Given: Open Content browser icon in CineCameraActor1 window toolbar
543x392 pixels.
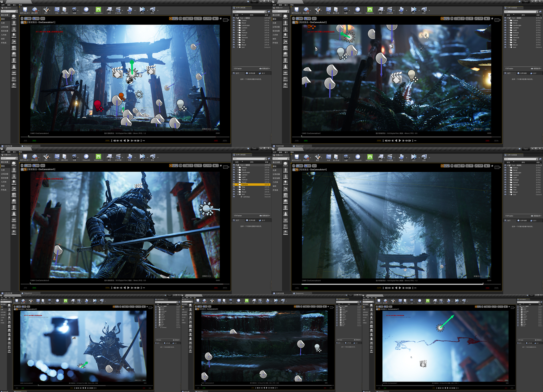Looking at the screenshot, I should coord(57,10).
